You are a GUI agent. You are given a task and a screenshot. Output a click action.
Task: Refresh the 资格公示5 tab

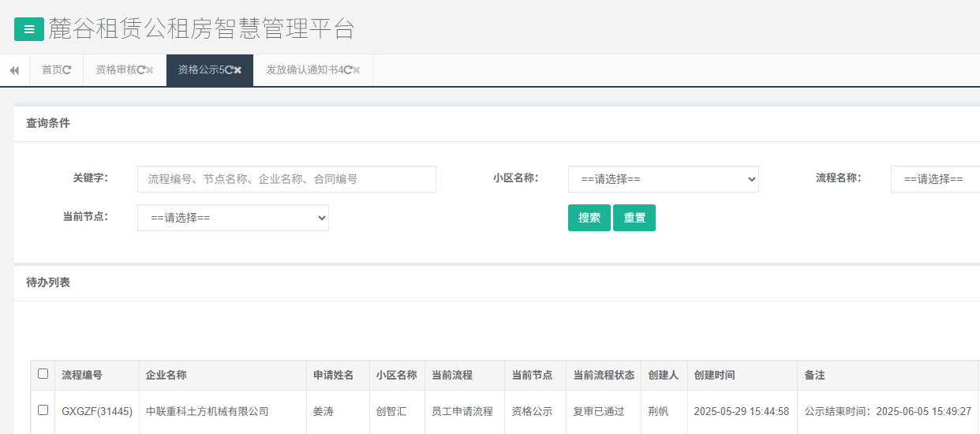coord(229,70)
